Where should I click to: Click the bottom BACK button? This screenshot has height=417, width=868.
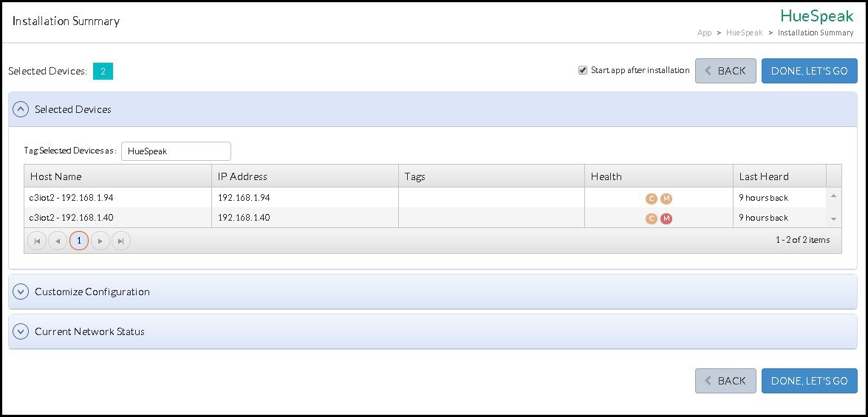(x=725, y=381)
